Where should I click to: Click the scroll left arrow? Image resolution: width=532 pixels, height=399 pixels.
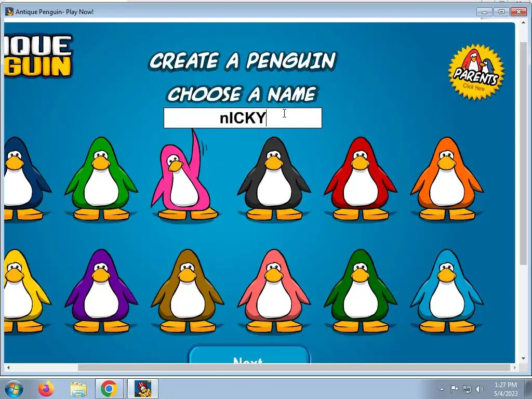(8, 367)
